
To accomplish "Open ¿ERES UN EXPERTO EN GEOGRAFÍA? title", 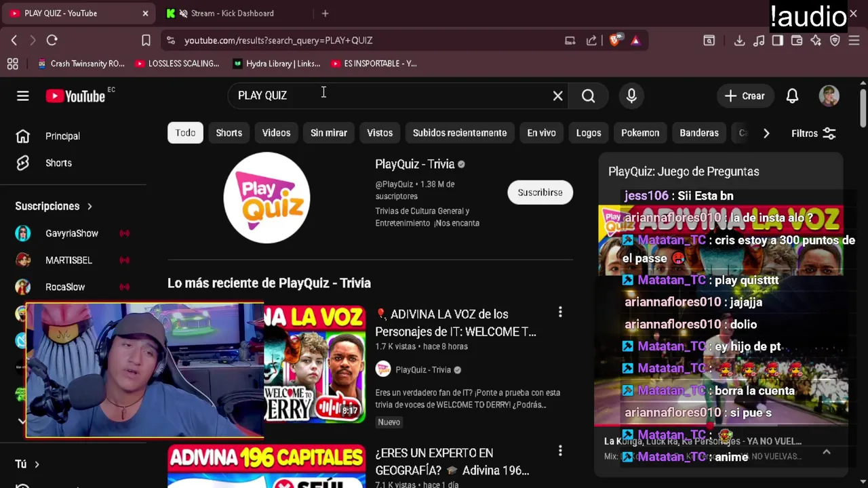I will [452, 462].
